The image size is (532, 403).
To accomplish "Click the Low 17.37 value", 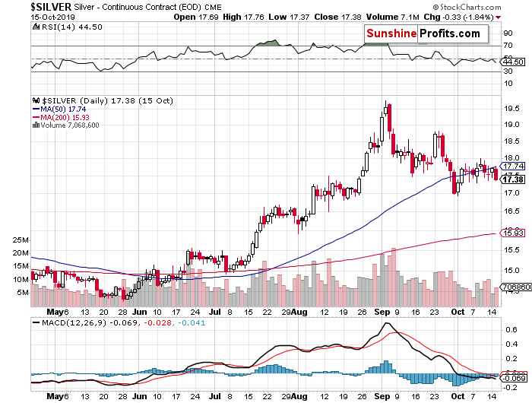I will tap(289, 17).
